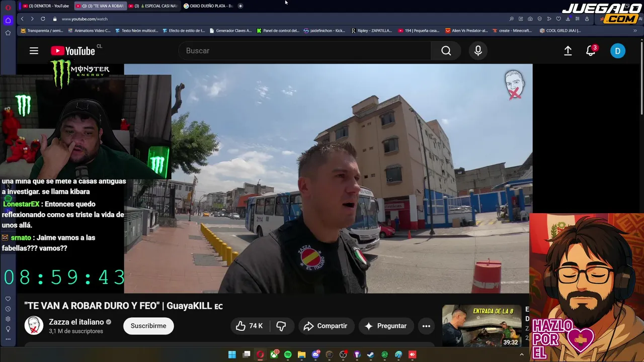This screenshot has width=644, height=362.
Task: Open the video more actions ellipsis
Action: pos(426,326)
